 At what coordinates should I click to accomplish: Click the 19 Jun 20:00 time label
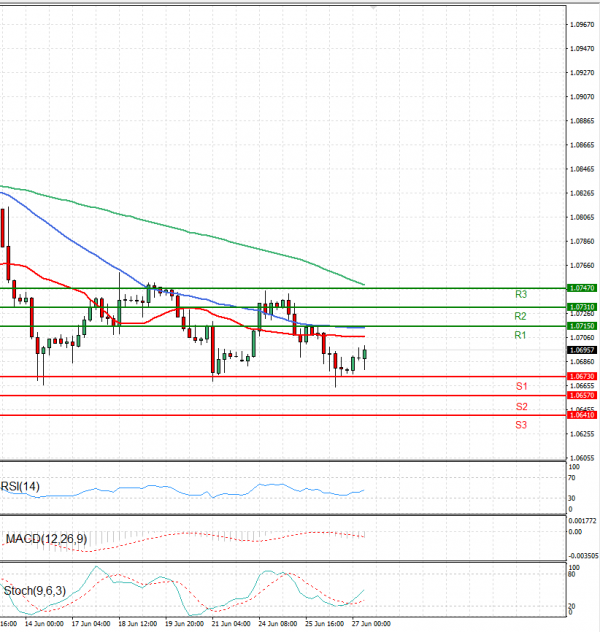(x=184, y=624)
